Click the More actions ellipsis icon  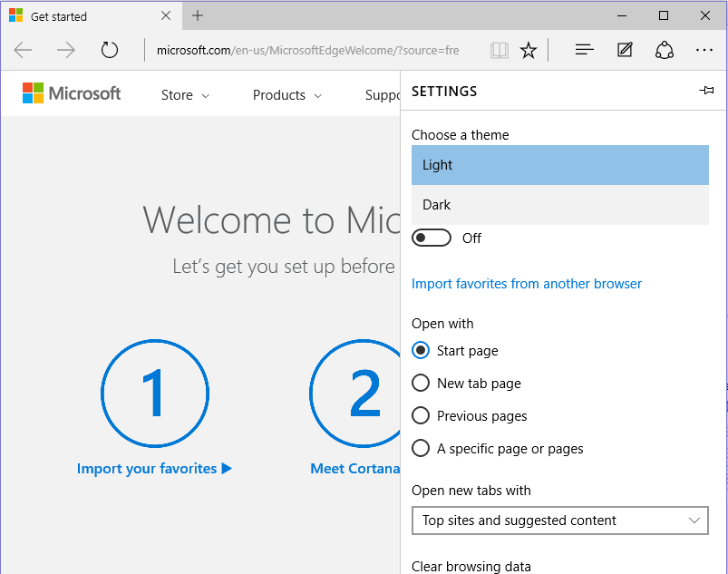coord(704,50)
